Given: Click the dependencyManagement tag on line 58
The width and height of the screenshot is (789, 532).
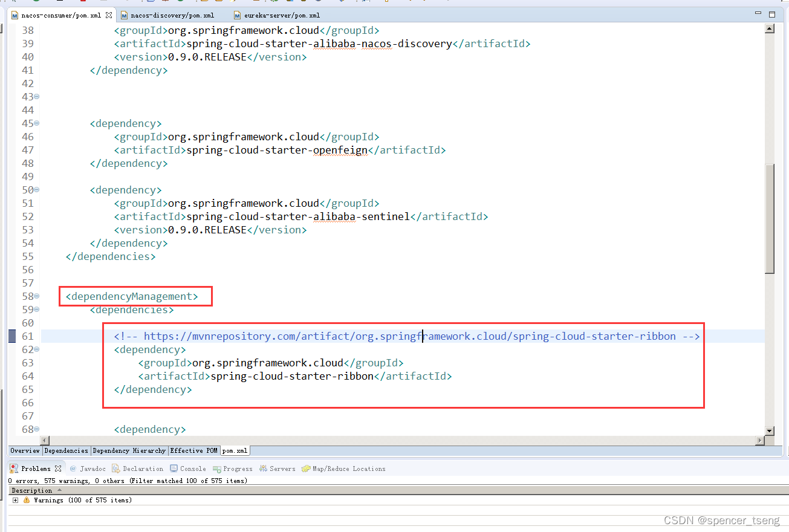Looking at the screenshot, I should click(x=132, y=296).
